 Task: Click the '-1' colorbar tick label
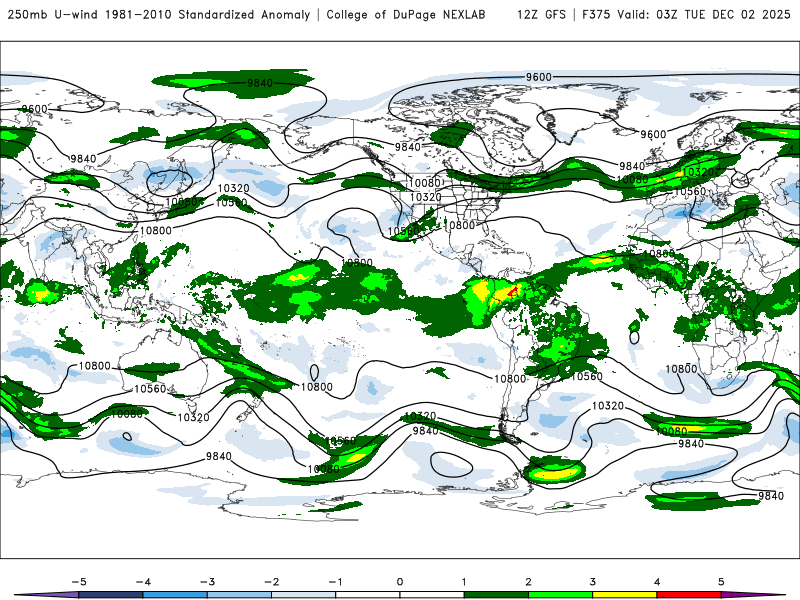coord(335,582)
